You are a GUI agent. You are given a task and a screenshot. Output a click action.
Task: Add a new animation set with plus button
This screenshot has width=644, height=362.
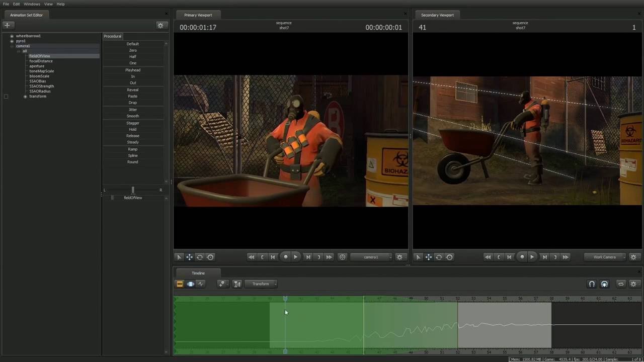[7, 25]
